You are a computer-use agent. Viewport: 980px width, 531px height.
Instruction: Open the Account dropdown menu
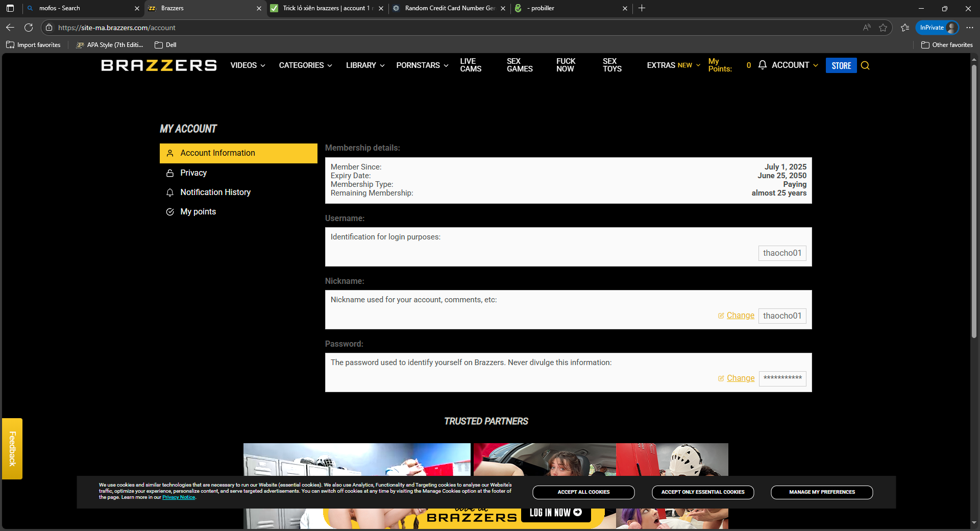pos(794,65)
